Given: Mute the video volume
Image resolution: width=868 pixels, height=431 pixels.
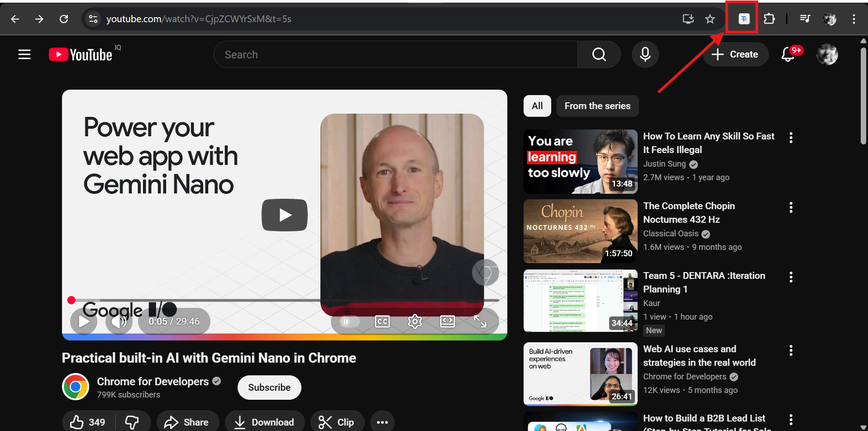Looking at the screenshot, I should pos(119,321).
